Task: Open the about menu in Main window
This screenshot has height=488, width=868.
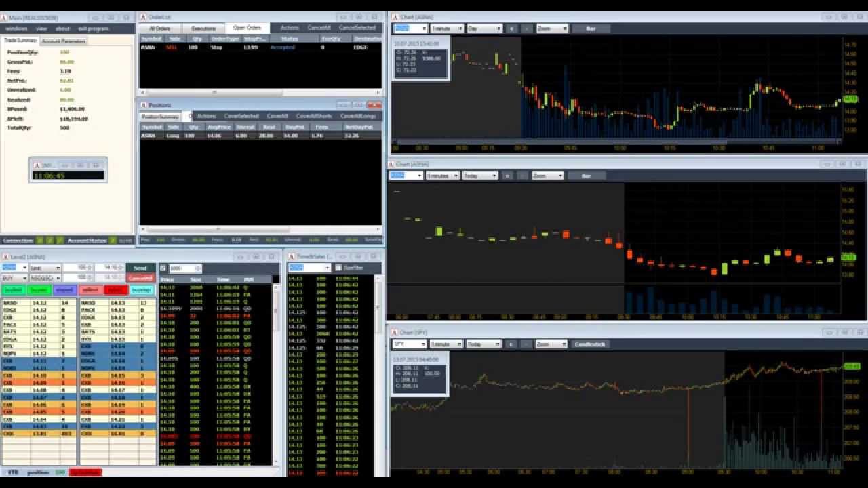Action: pos(62,28)
